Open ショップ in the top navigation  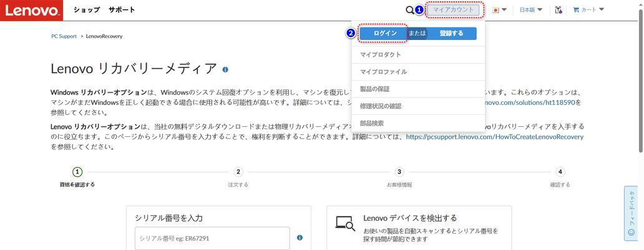[87, 10]
